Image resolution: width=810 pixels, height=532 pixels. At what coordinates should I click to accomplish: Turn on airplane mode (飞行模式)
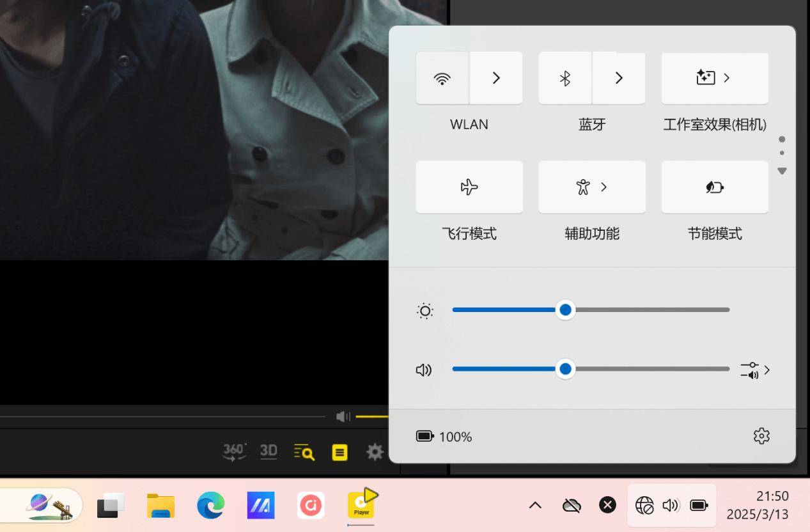click(x=469, y=187)
